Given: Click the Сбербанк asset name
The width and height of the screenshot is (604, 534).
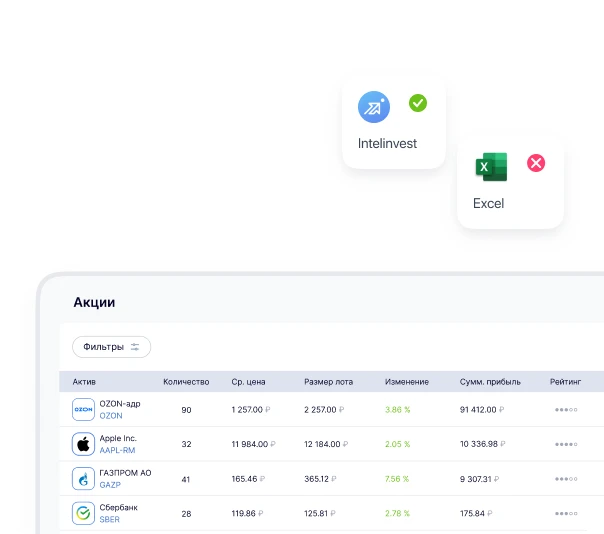Looking at the screenshot, I should [118, 507].
